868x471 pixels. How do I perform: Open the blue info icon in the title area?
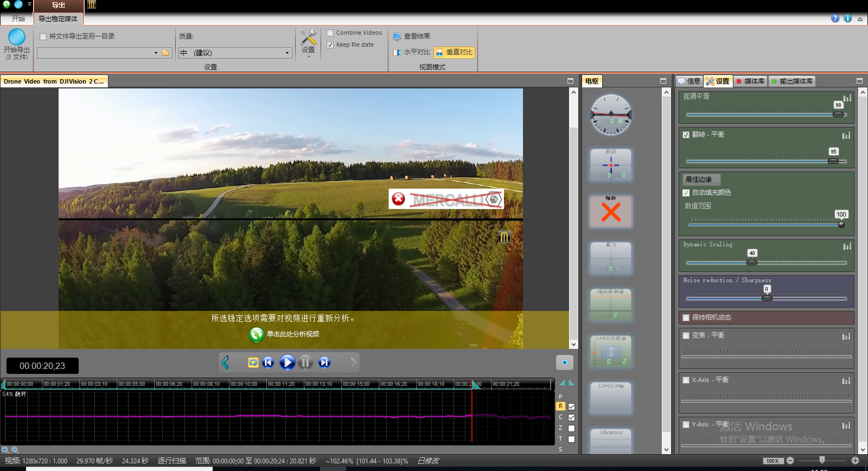847,18
